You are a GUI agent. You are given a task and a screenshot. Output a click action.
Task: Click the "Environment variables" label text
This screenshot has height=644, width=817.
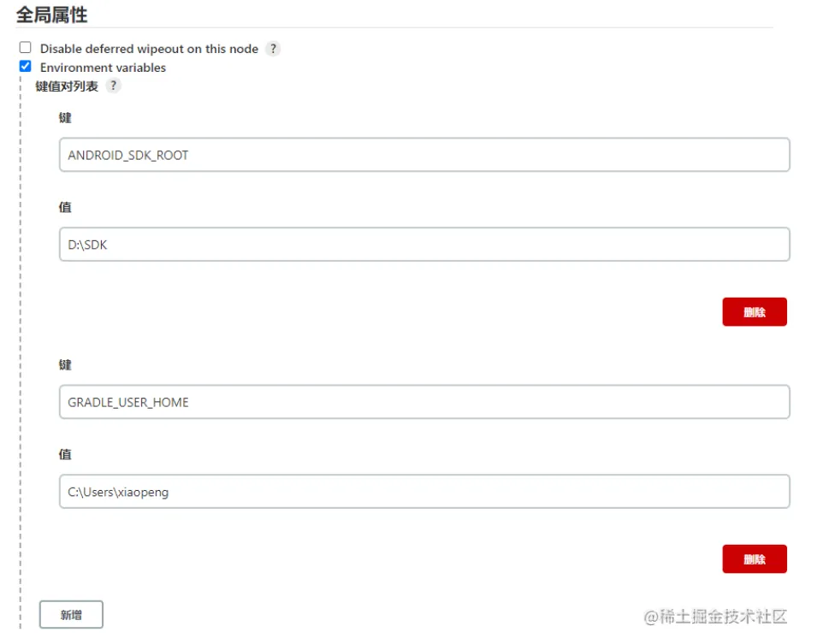tap(103, 68)
